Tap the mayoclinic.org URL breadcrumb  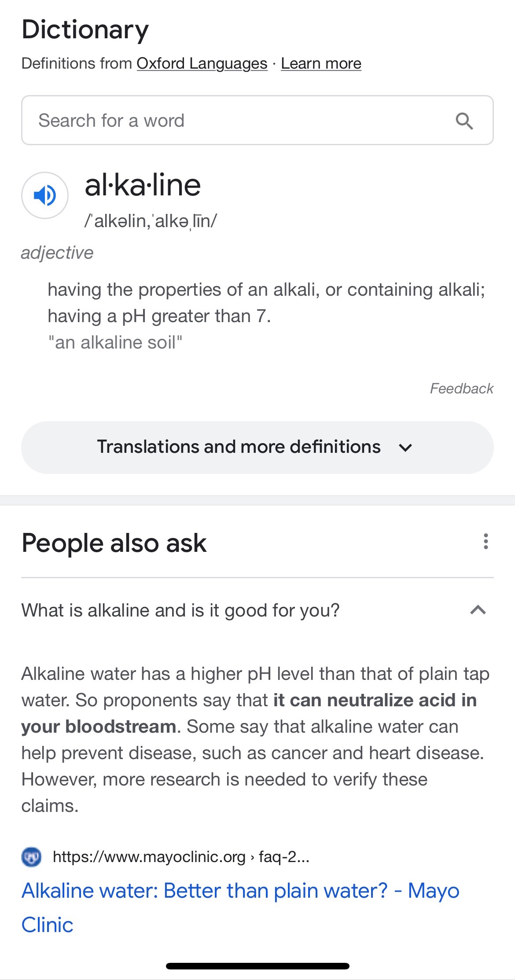click(181, 857)
